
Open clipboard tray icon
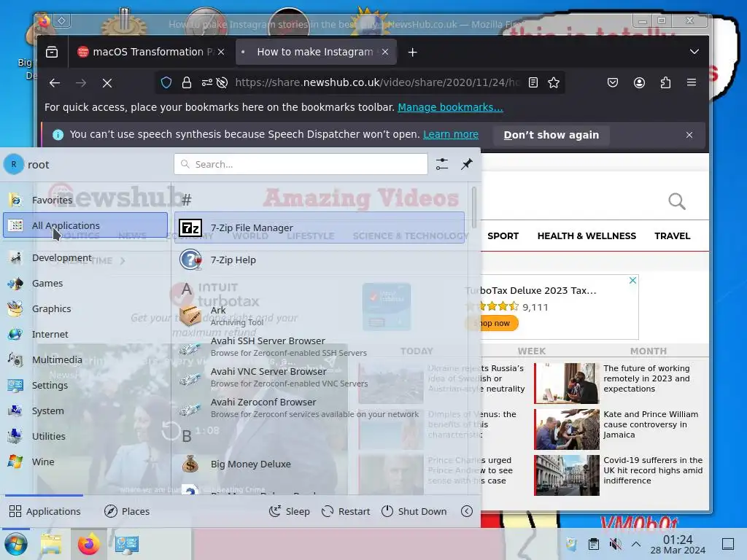click(x=594, y=544)
